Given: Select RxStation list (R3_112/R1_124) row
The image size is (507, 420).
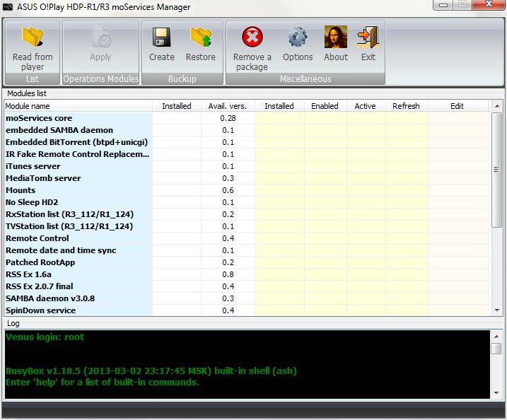Looking at the screenshot, I should pos(246,214).
